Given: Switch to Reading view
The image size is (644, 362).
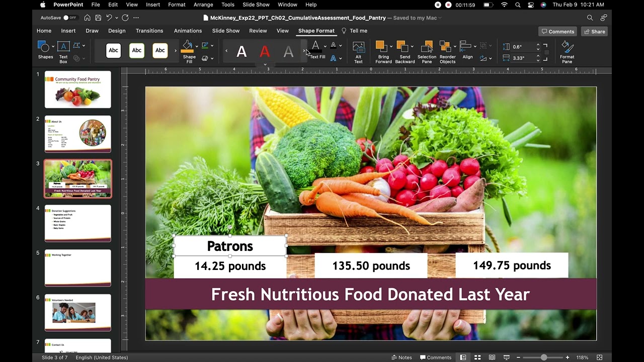Looking at the screenshot, I should (492, 357).
